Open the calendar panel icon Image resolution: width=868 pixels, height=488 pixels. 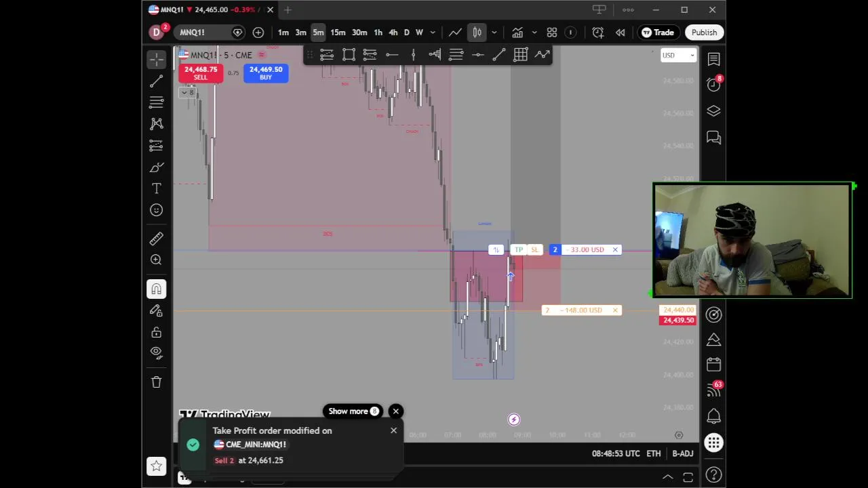(713, 365)
